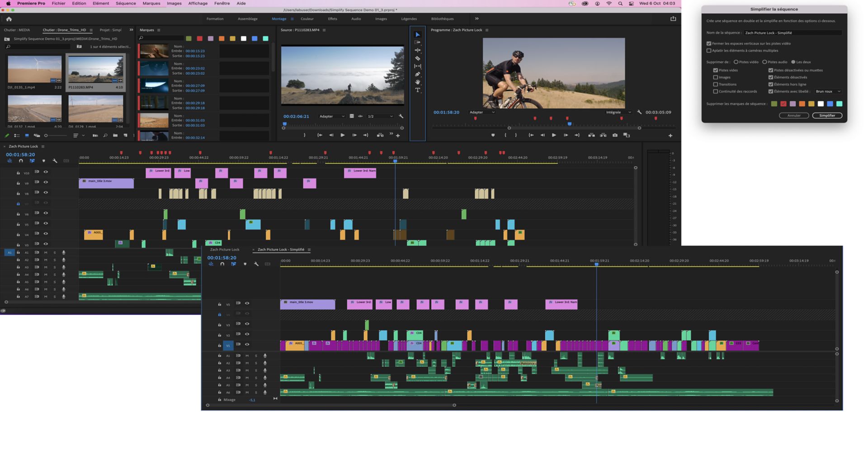868x473 pixels.
Task: Switch to the Couleur workspace tab
Action: pos(307,19)
